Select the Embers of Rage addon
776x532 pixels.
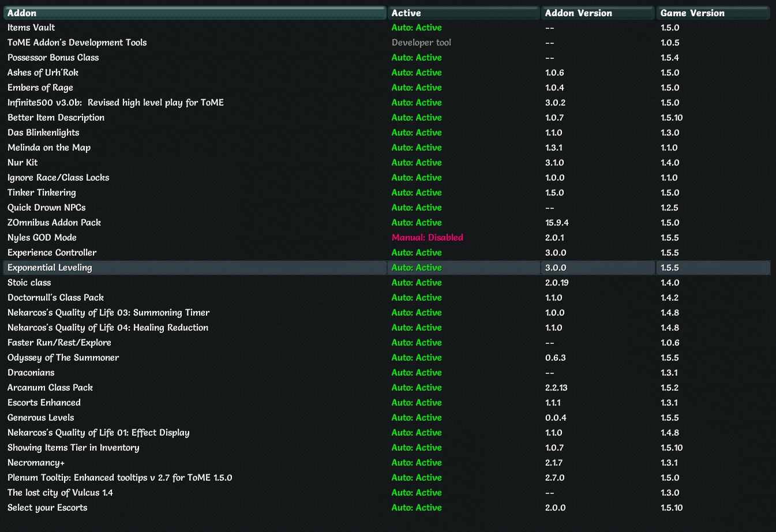(40, 88)
